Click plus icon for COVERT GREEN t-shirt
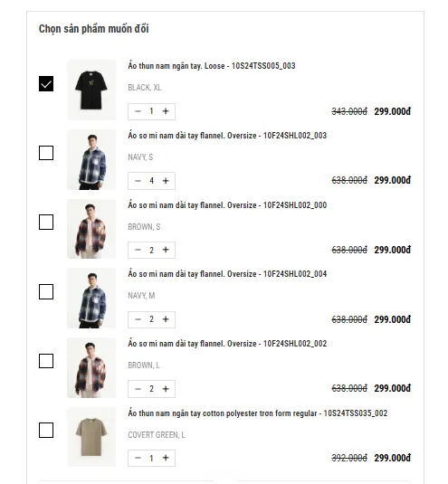The image size is (448, 484). click(x=166, y=458)
